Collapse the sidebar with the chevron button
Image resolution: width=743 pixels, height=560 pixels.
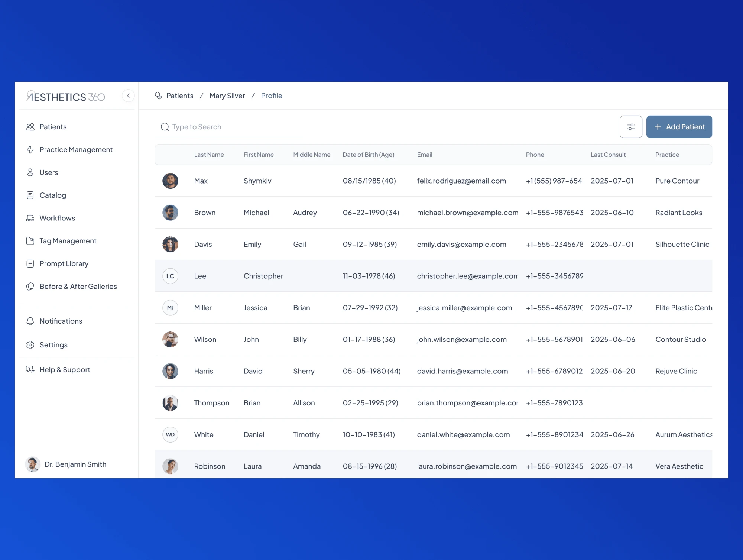pos(128,96)
